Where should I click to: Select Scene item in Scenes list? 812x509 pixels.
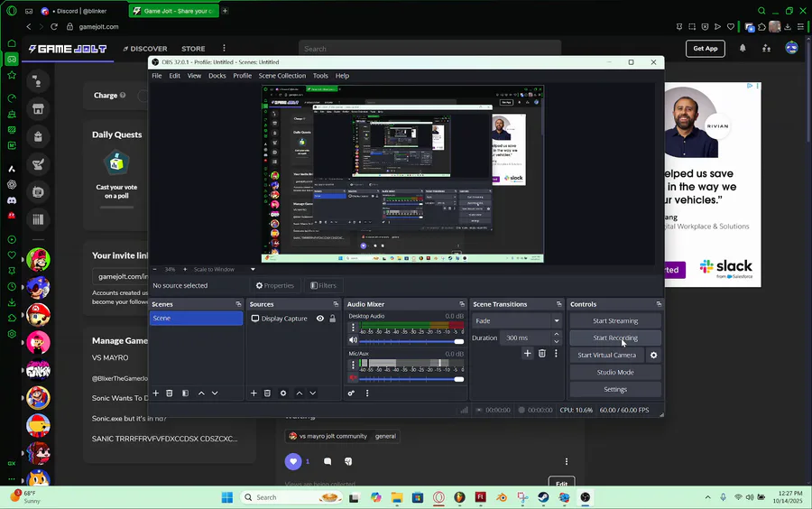tap(196, 318)
